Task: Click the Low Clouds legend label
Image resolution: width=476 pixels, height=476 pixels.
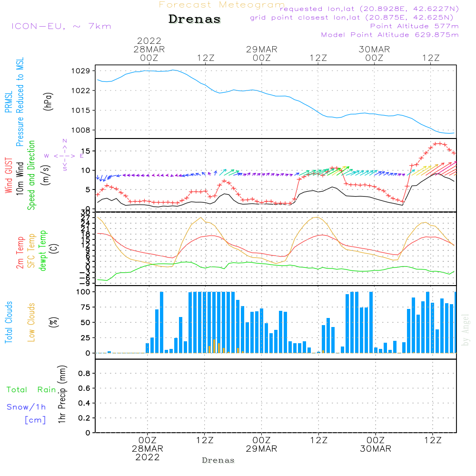Action: click(31, 322)
